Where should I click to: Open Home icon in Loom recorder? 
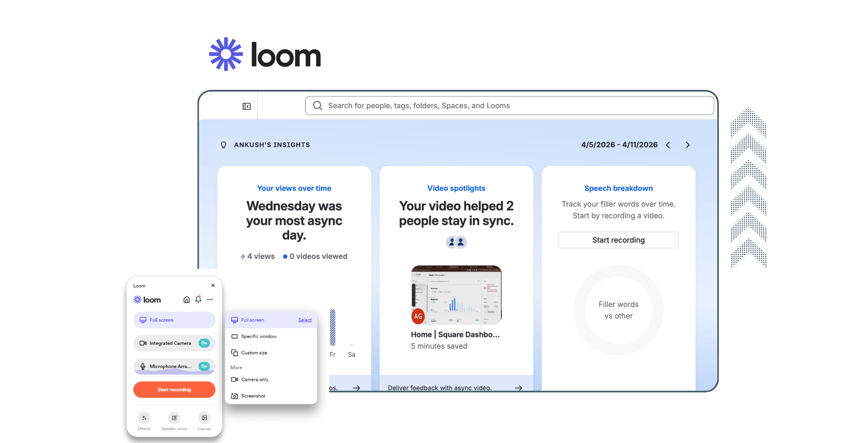[186, 299]
